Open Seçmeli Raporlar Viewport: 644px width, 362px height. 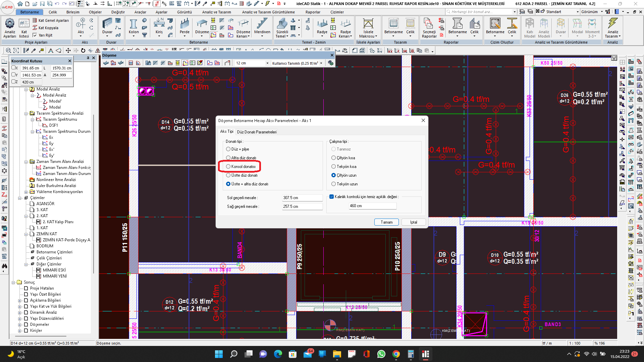429,27
